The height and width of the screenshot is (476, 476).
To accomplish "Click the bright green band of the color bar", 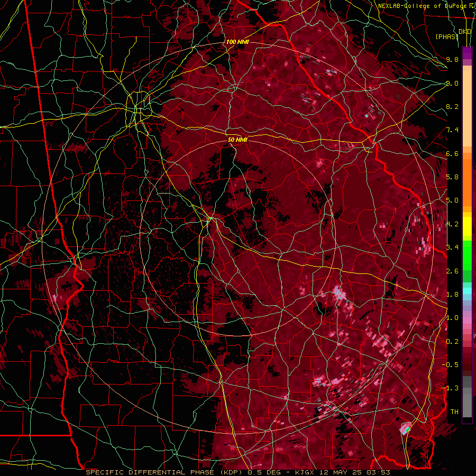I will (467, 255).
